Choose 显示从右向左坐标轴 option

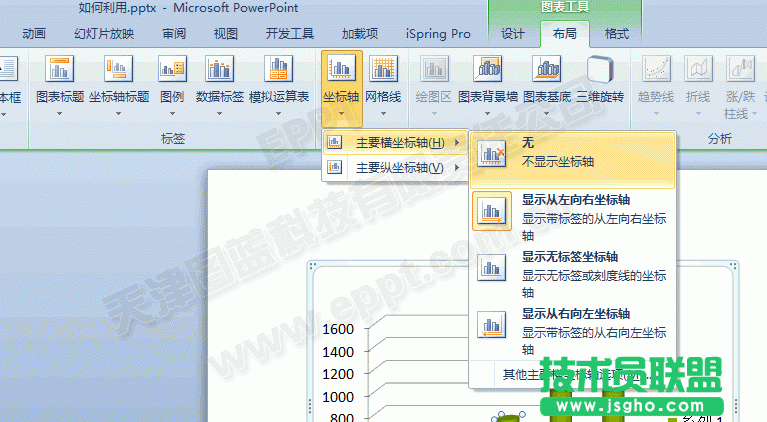tap(574, 330)
